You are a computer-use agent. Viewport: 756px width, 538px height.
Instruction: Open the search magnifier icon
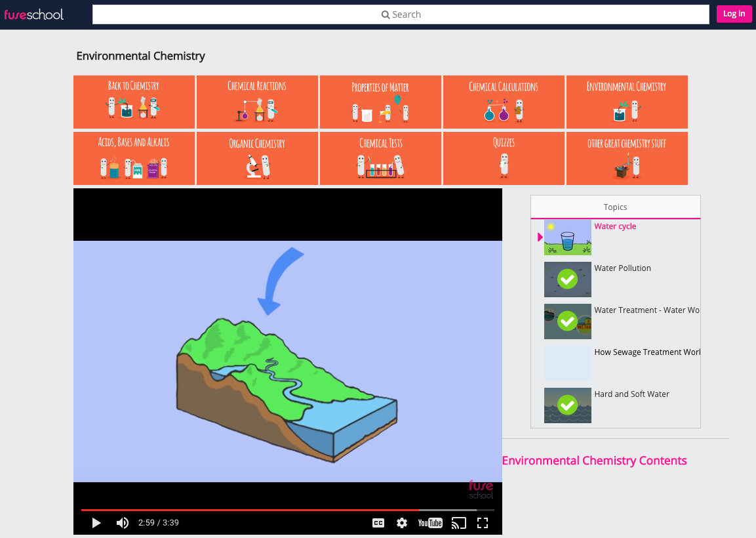pos(386,14)
